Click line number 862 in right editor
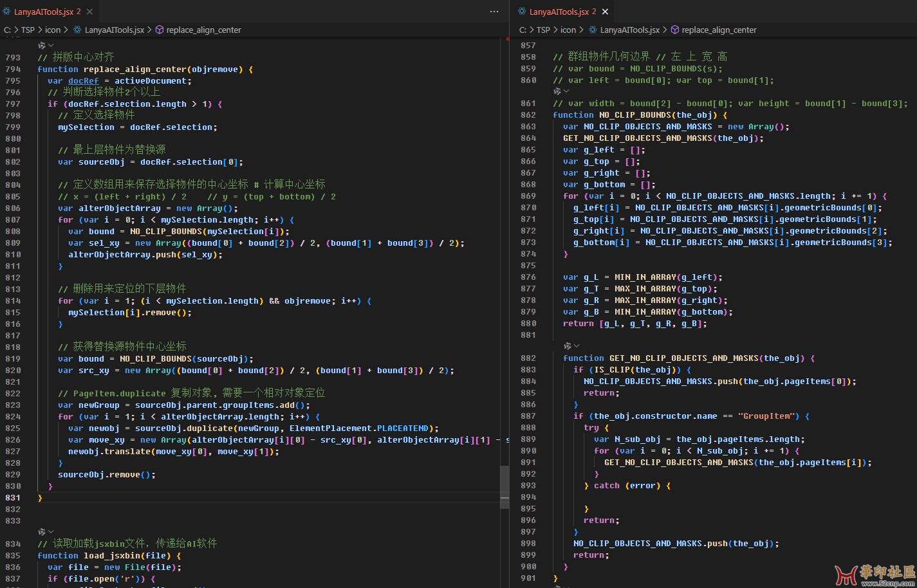917x588 pixels. [x=528, y=115]
